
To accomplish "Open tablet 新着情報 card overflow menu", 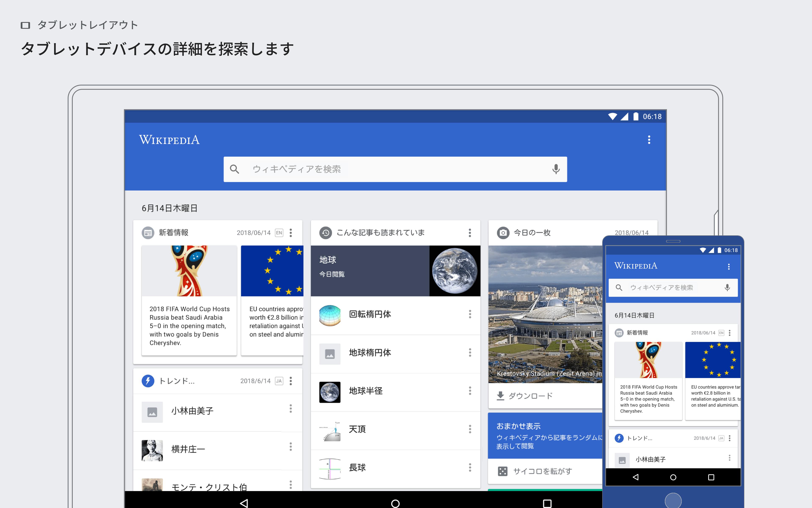I will [291, 232].
